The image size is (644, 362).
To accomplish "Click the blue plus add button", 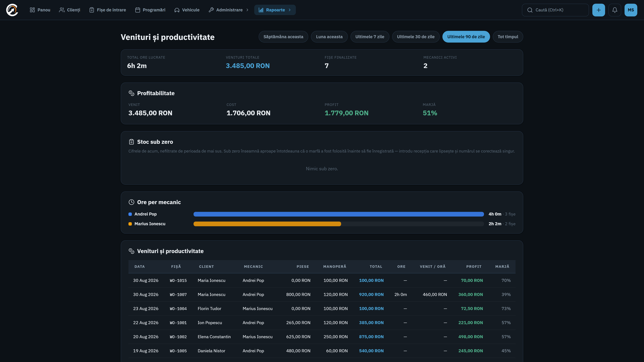I will click(599, 10).
